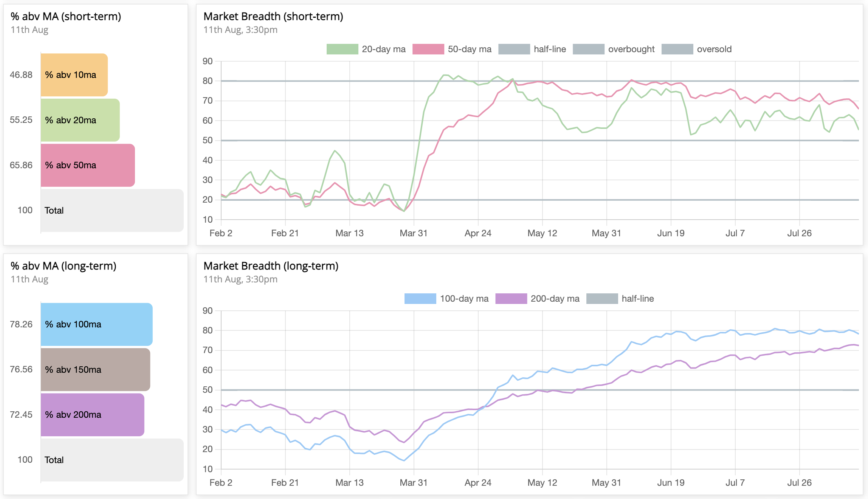
Task: Toggle the oversold legend swatch
Action: [677, 49]
